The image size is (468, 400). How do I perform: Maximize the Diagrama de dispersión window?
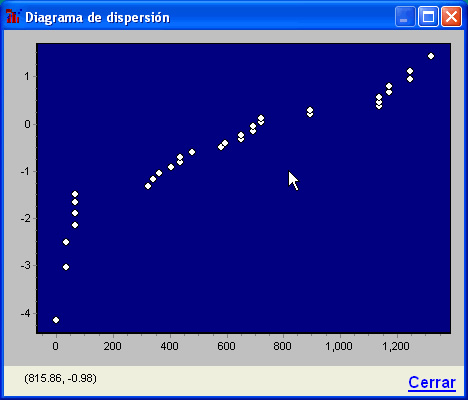(428, 17)
